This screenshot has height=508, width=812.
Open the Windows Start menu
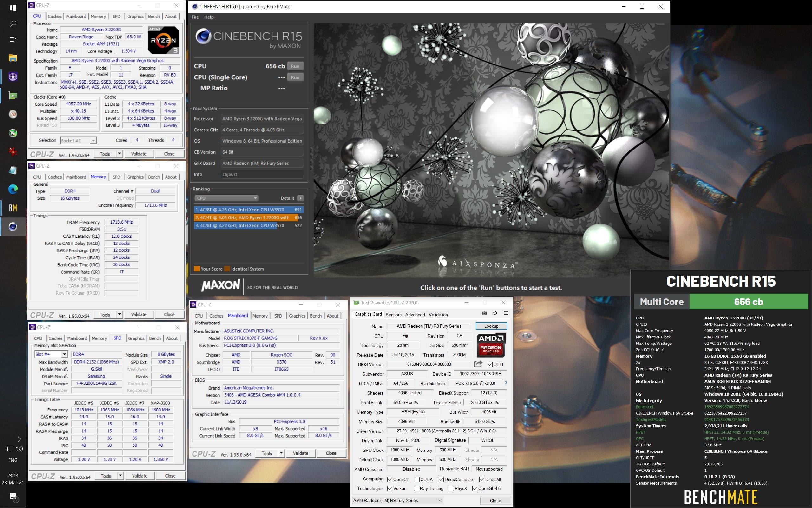13,7
